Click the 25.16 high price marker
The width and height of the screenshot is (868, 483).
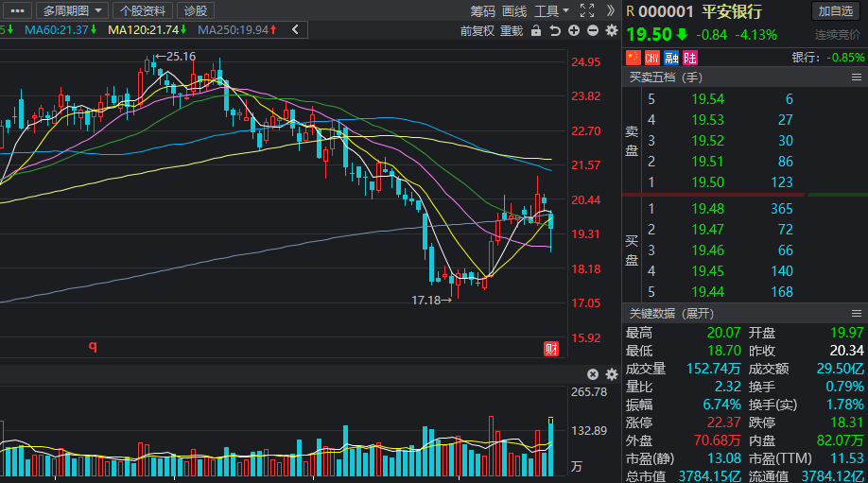click(176, 57)
